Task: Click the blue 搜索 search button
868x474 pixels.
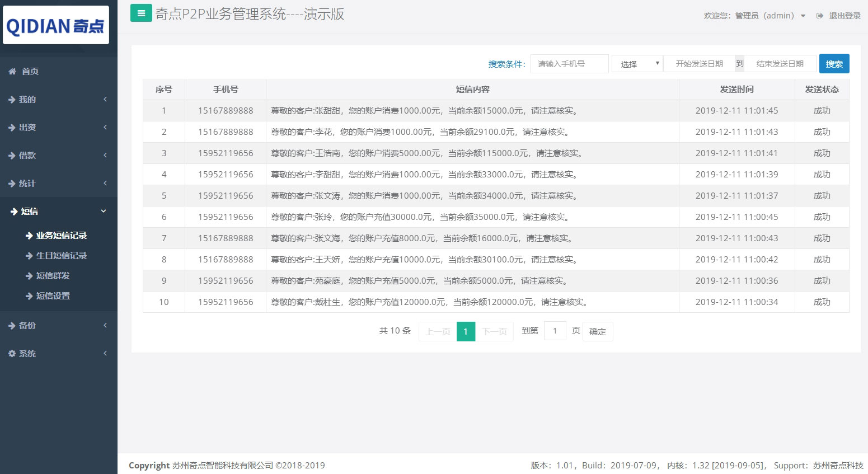Action: (x=834, y=63)
